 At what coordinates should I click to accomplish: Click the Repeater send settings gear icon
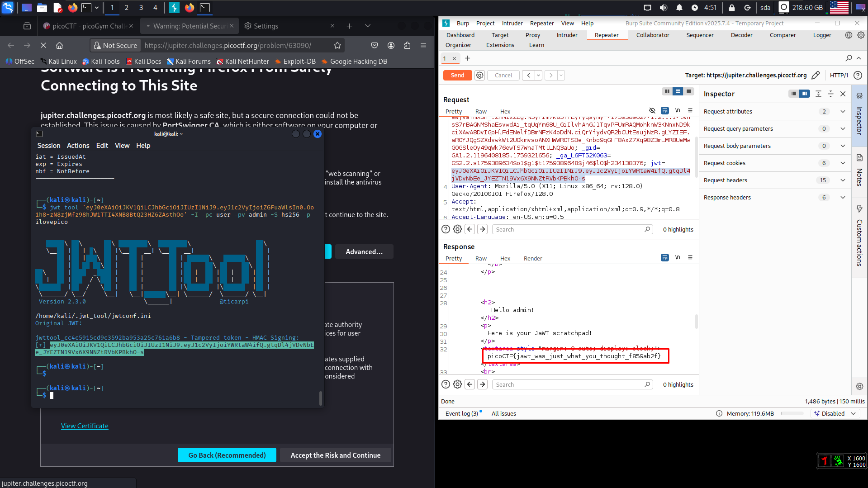click(479, 76)
